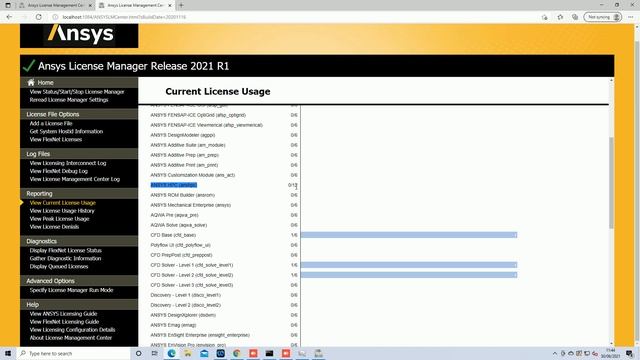Image resolution: width=640 pixels, height=360 pixels.
Task: Open the Collections icon in the browser toolbar
Action: pyautogui.click(x=575, y=17)
